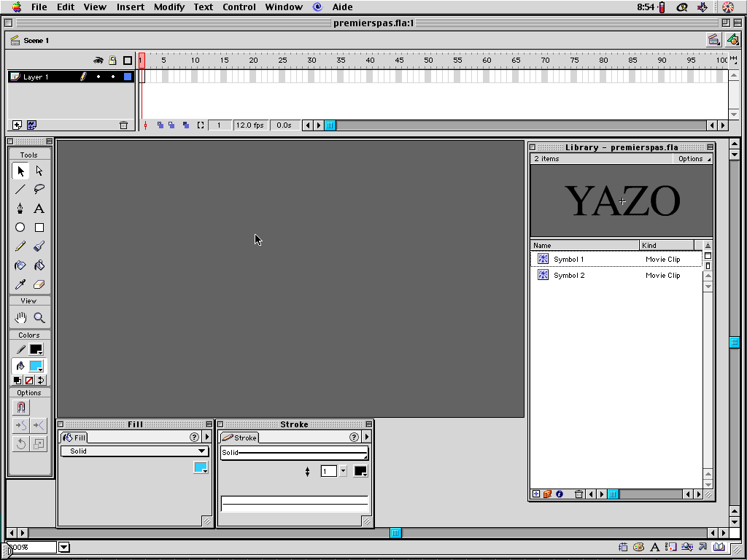Open the Control menu

coord(239,7)
